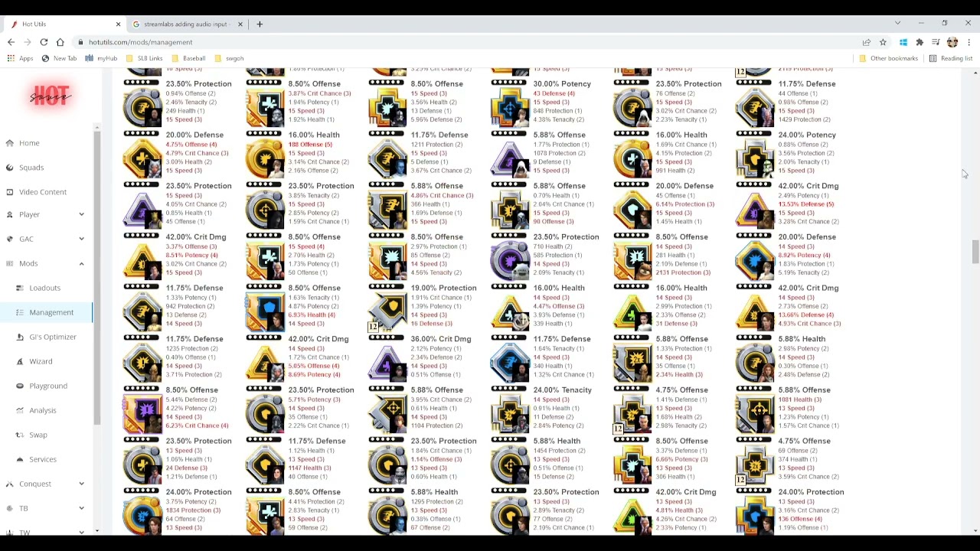The height and width of the screenshot is (551, 980).
Task: Switch to the streamlabs adding audio tab
Action: click(x=187, y=24)
